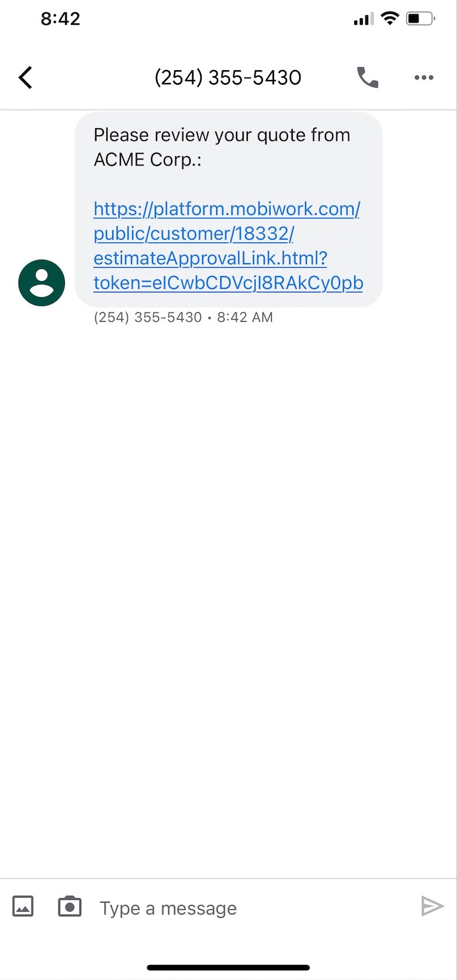
Task: Tap the battery indicator in the status bar
Action: tap(421, 19)
